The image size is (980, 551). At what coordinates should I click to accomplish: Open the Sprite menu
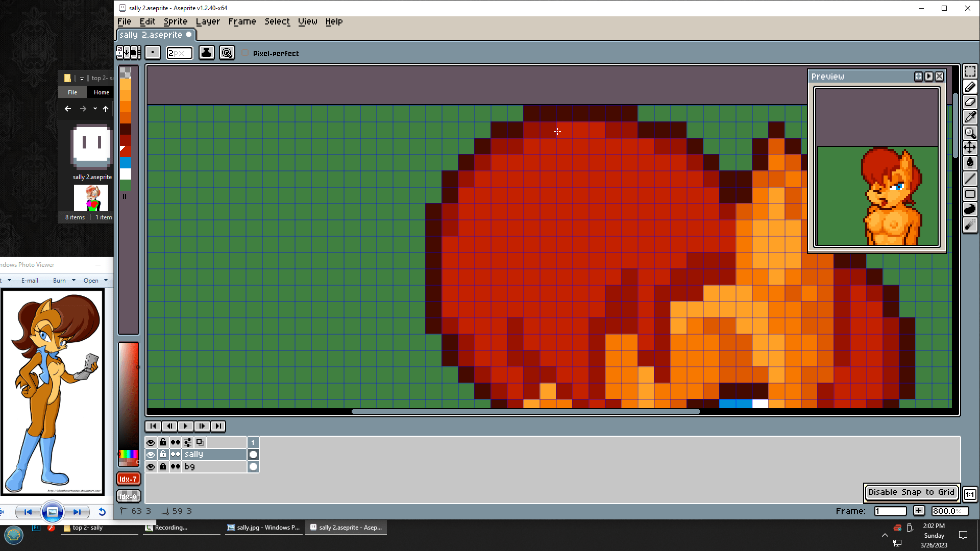tap(175, 21)
